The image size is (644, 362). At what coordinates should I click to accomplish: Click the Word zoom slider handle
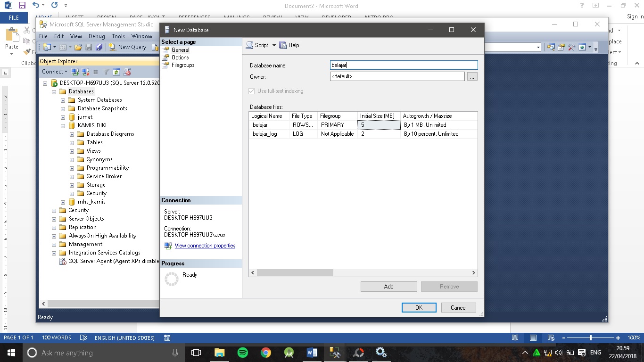[591, 337]
